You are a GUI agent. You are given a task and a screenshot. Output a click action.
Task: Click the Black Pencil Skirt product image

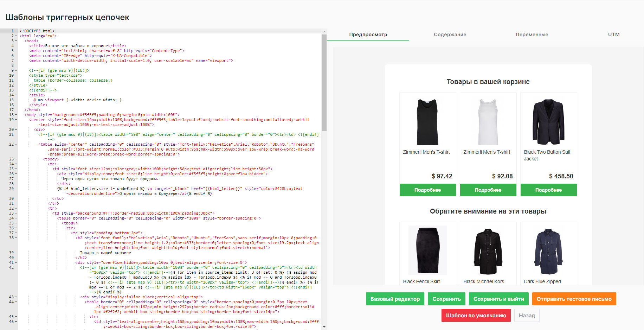pos(427,250)
